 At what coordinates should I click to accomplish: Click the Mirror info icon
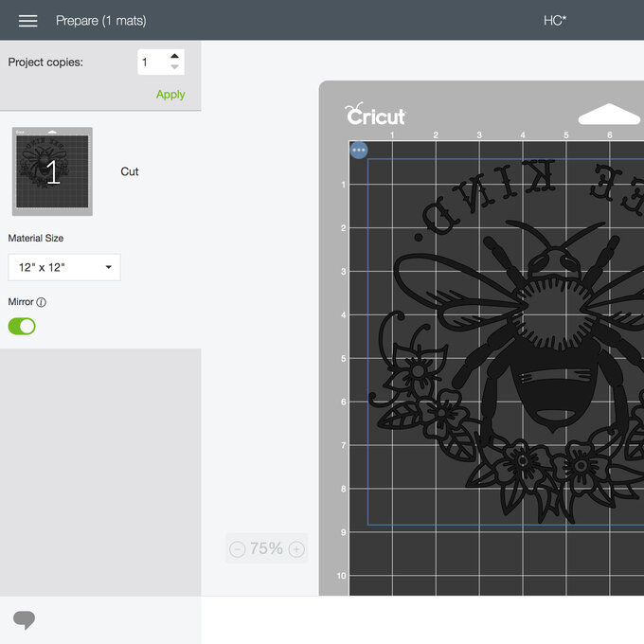[x=42, y=302]
